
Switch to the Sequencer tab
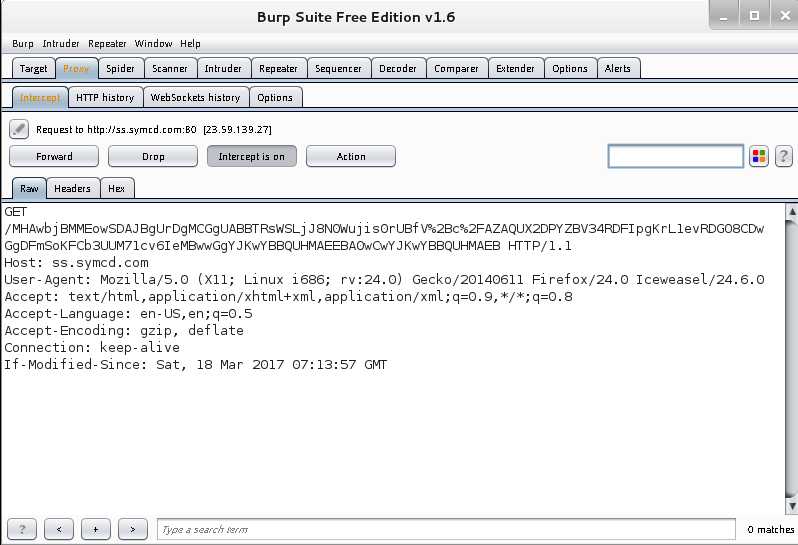point(338,69)
